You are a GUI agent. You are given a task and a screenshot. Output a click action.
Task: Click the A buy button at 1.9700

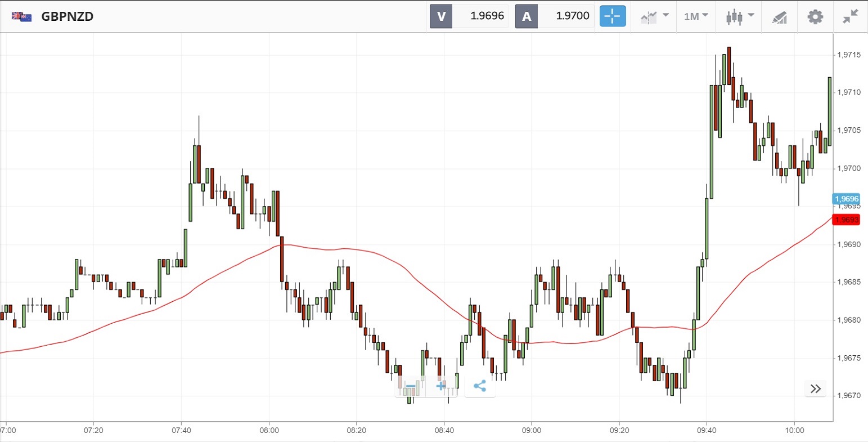pyautogui.click(x=555, y=16)
